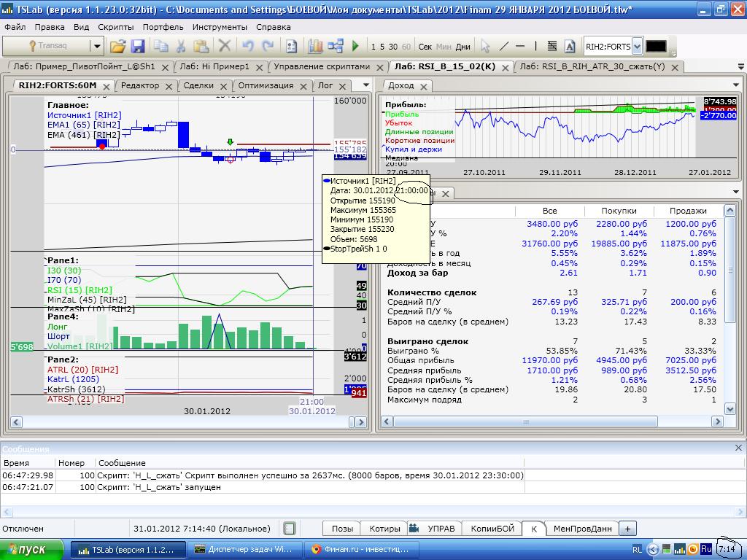
Task: Click the save floppy disk icon
Action: point(138,46)
